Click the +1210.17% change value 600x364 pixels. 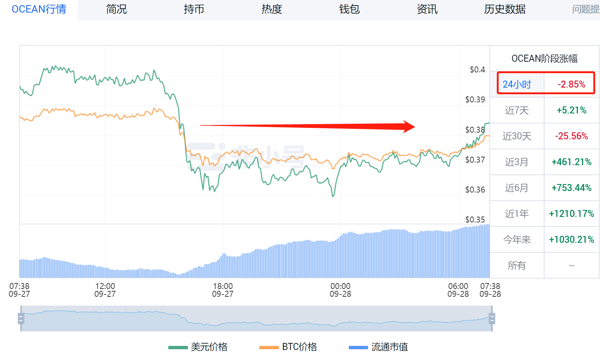click(x=572, y=214)
